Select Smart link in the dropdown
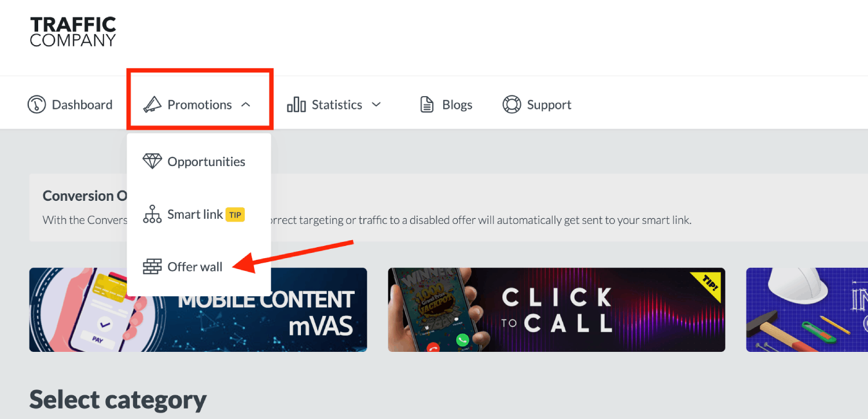This screenshot has height=419, width=868. coord(195,214)
